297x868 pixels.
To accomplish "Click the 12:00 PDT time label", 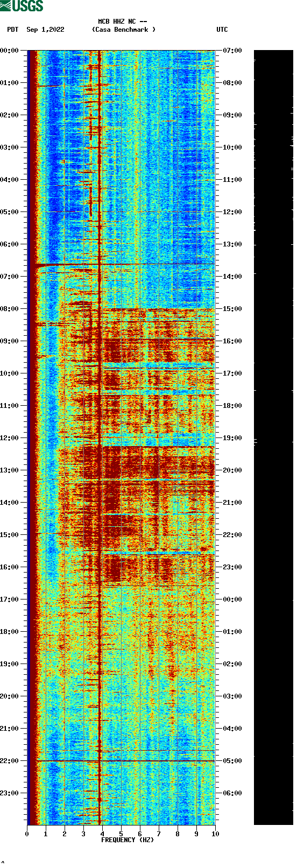I will coord(10,438).
